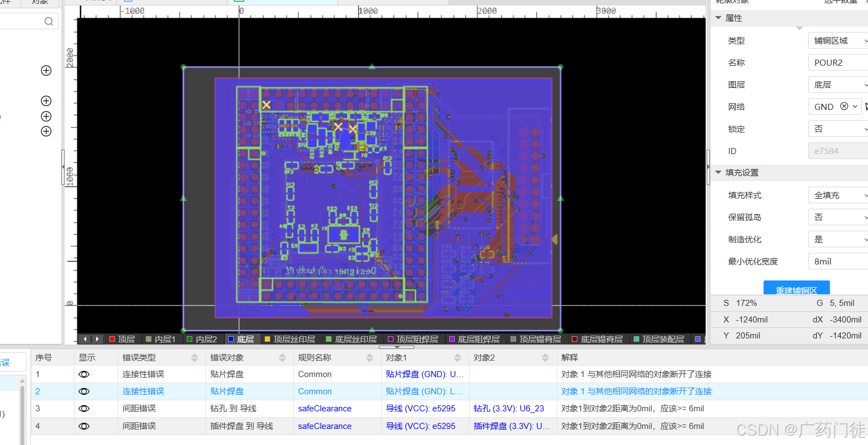Sort by 对象2 column sort icon

point(545,358)
